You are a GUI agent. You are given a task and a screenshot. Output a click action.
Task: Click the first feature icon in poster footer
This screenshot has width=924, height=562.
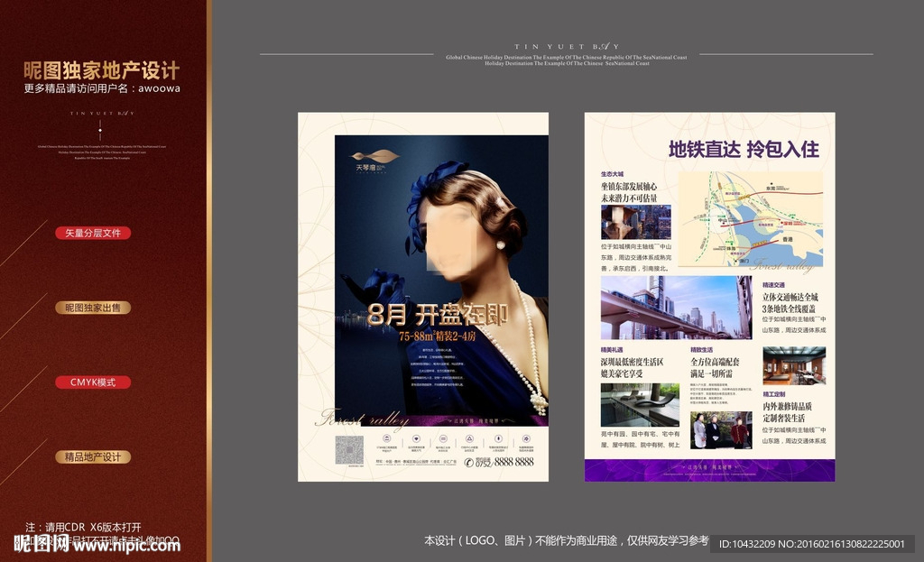click(x=386, y=440)
